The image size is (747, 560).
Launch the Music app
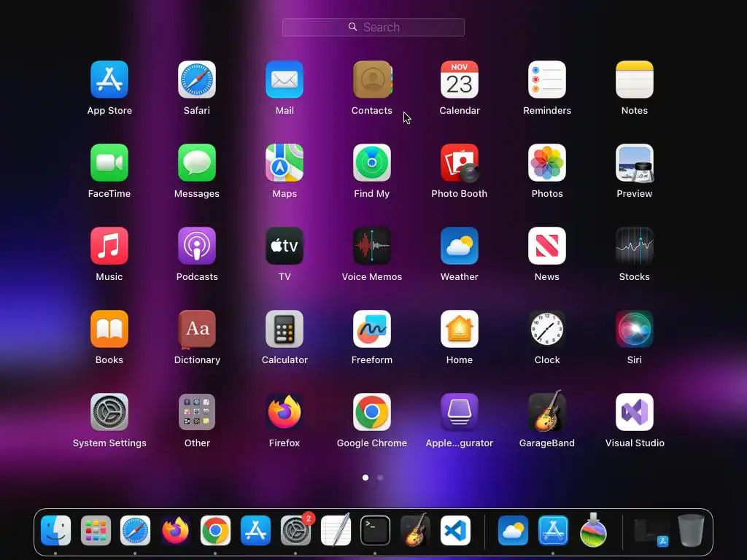109,246
